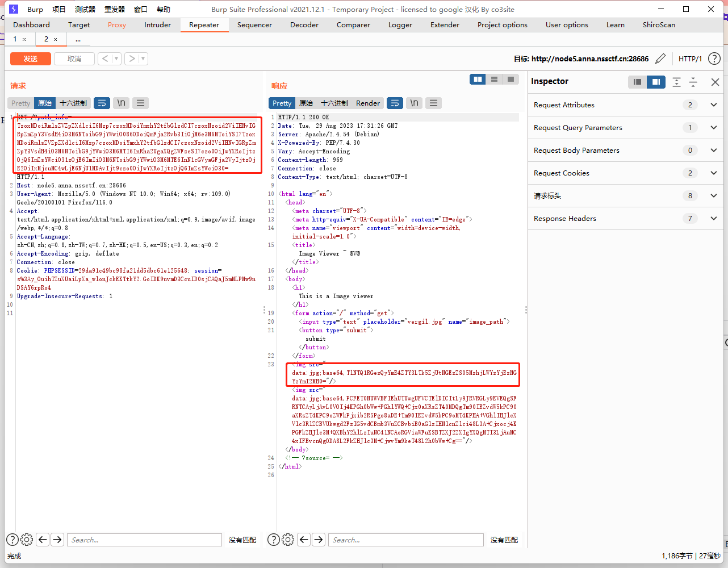This screenshot has height=568, width=728.
Task: Select the HTTP/1 protocol option
Action: pos(690,59)
